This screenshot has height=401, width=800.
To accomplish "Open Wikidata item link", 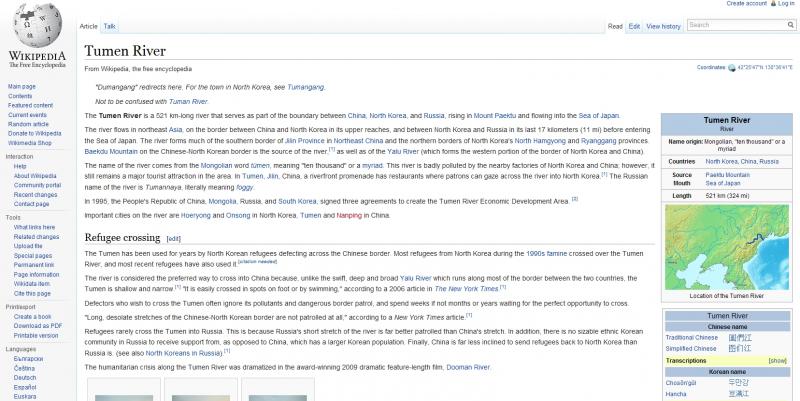I will tap(32, 284).
